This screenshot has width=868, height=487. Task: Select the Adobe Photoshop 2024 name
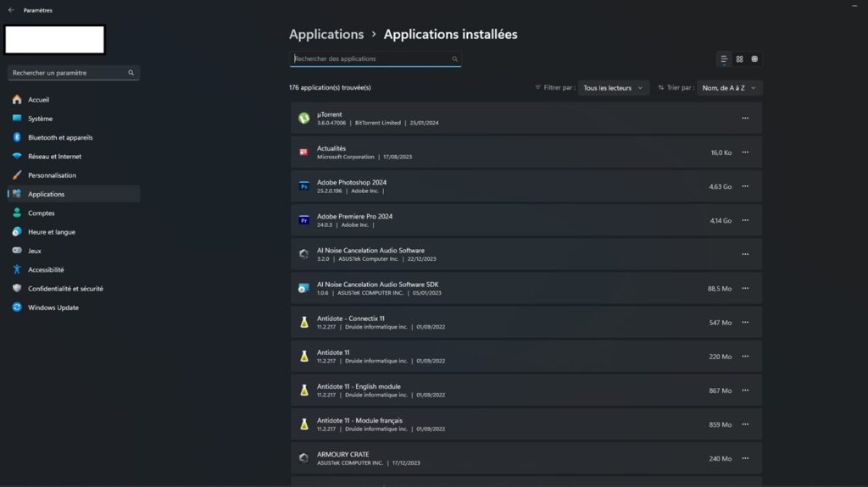point(352,182)
